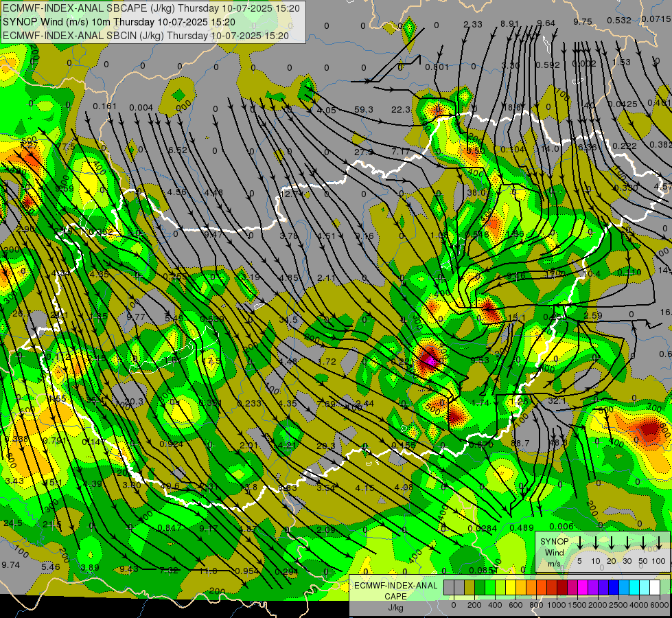
Task: Click the 34.5 value on the map
Action: pos(288,320)
